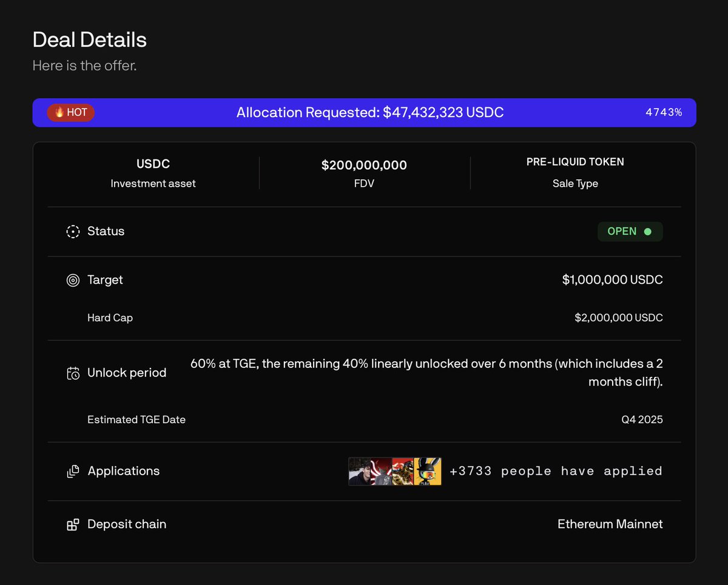Click the Unlock period calendar icon
The height and width of the screenshot is (585, 728).
point(73,373)
